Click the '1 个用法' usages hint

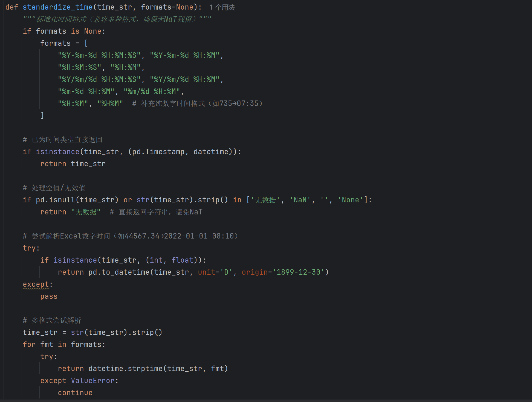pos(222,7)
